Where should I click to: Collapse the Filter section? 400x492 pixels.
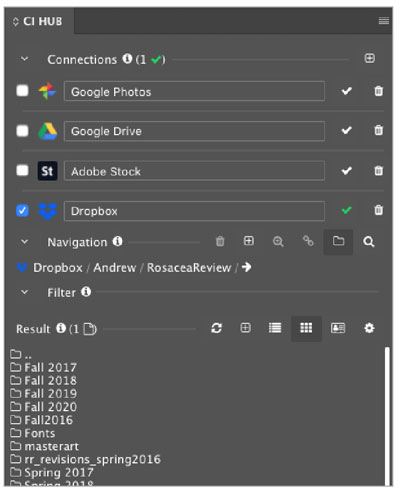pos(24,292)
